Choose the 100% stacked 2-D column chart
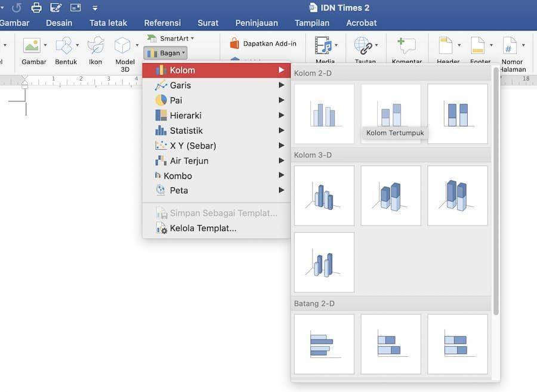The height and width of the screenshot is (392, 537). pos(458,114)
